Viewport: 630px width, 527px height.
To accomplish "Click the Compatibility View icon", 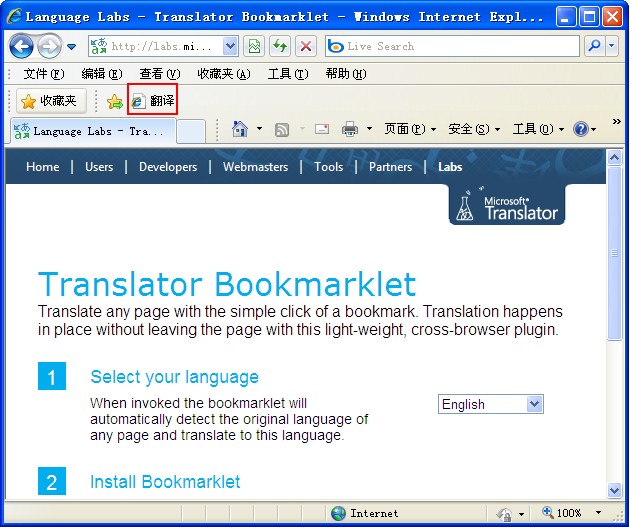I will click(254, 46).
